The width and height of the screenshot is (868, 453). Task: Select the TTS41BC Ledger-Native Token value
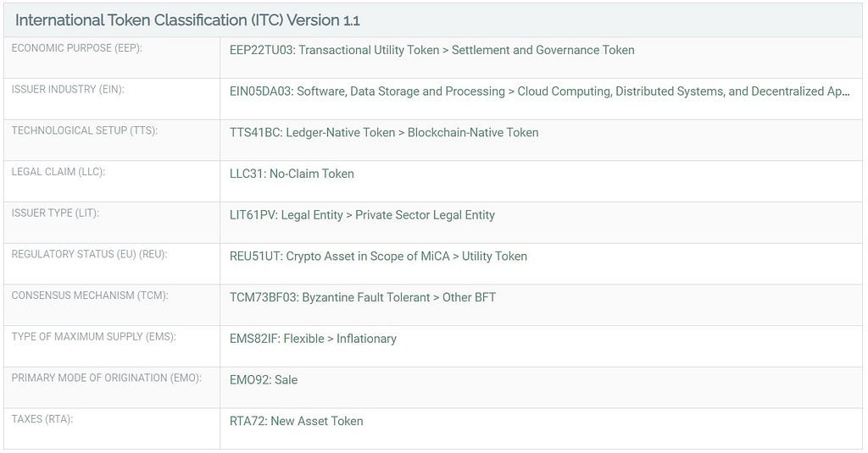pyautogui.click(x=384, y=133)
